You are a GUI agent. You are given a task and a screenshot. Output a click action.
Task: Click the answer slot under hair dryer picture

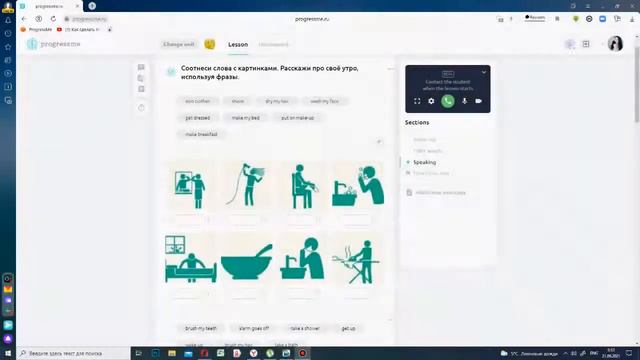246,220
